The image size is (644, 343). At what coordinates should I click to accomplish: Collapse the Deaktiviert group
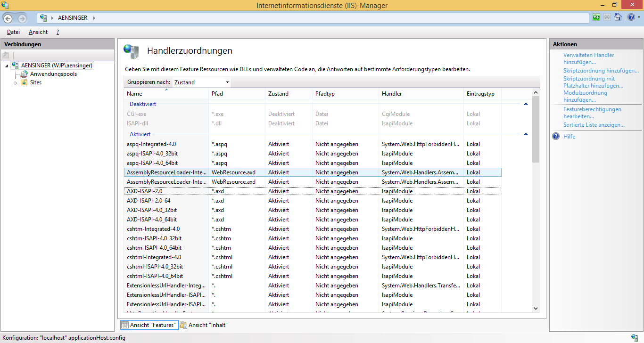pyautogui.click(x=526, y=104)
